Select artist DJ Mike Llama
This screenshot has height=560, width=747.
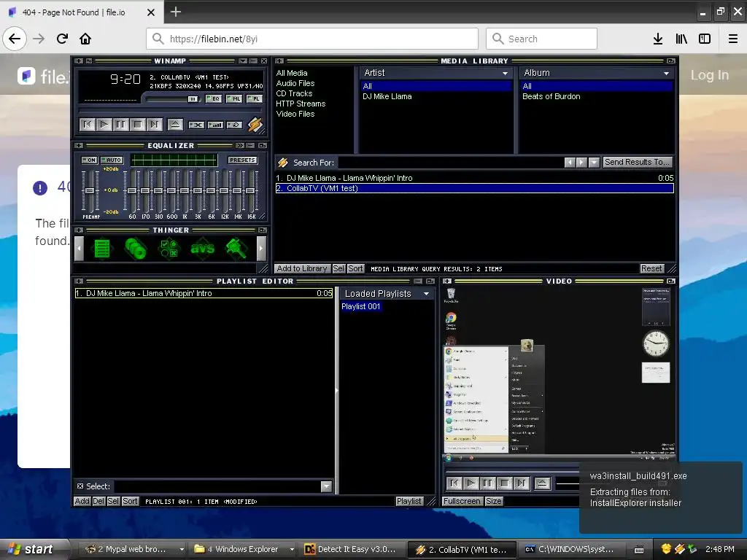click(387, 96)
